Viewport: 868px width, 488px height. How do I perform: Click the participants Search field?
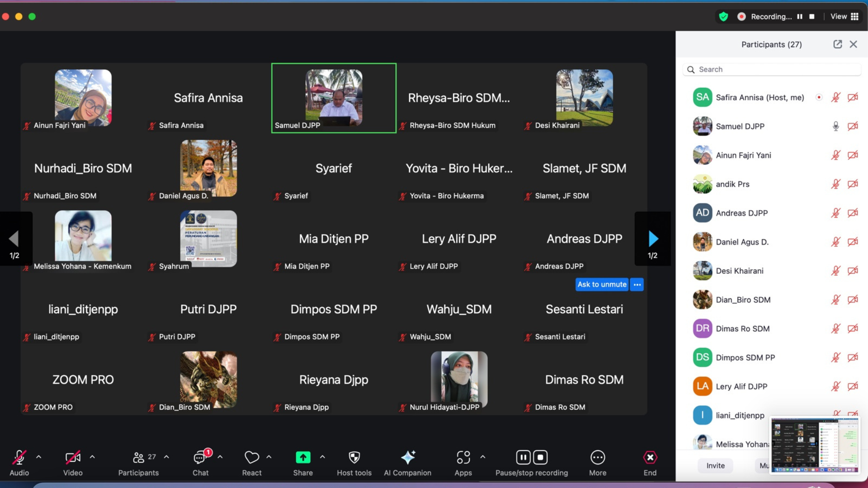(x=772, y=70)
